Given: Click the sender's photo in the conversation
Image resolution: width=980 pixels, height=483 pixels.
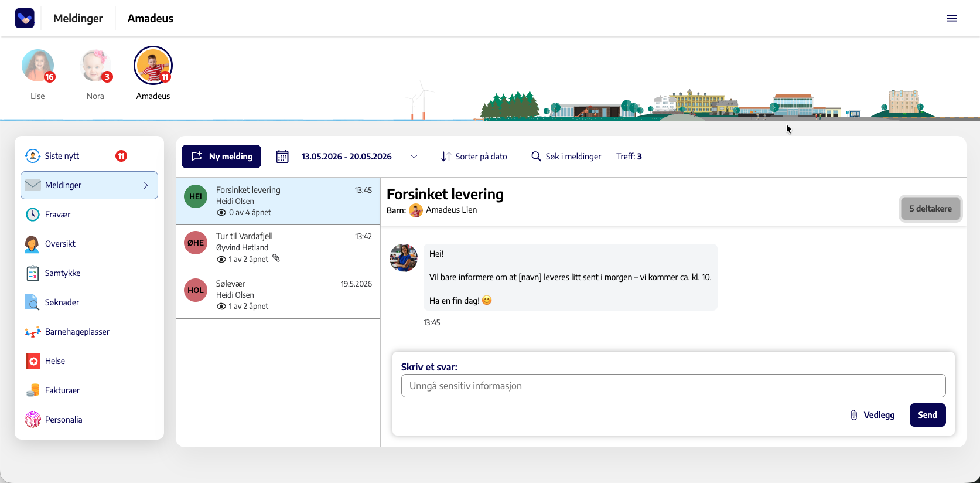Looking at the screenshot, I should click(x=404, y=258).
